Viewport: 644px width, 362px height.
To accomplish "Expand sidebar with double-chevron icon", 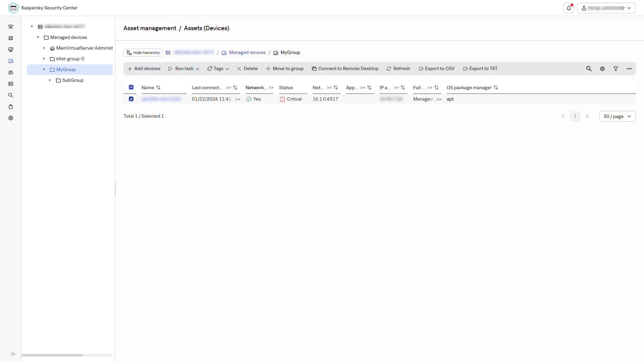I will (13, 354).
